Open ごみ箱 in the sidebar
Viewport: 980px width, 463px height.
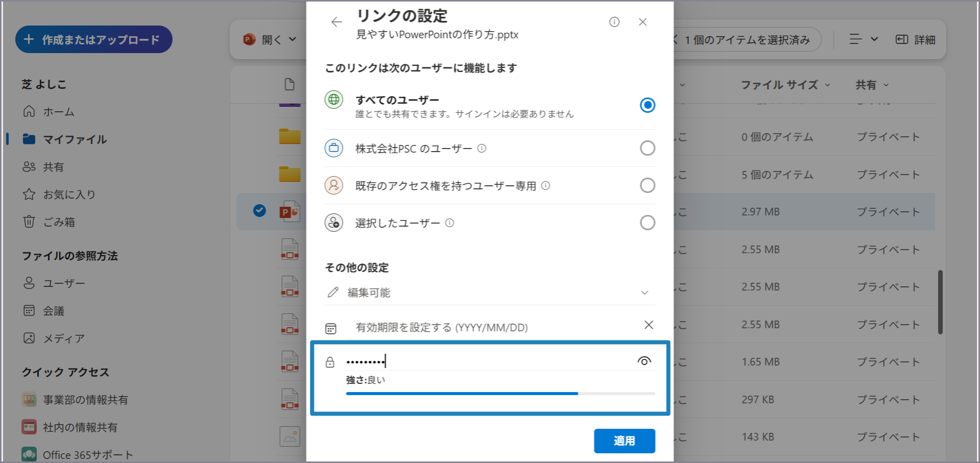pyautogui.click(x=59, y=222)
